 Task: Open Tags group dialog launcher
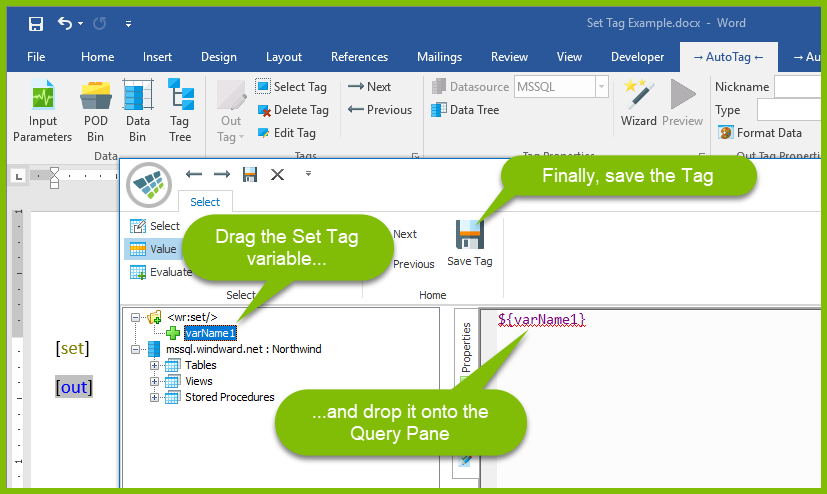point(415,156)
